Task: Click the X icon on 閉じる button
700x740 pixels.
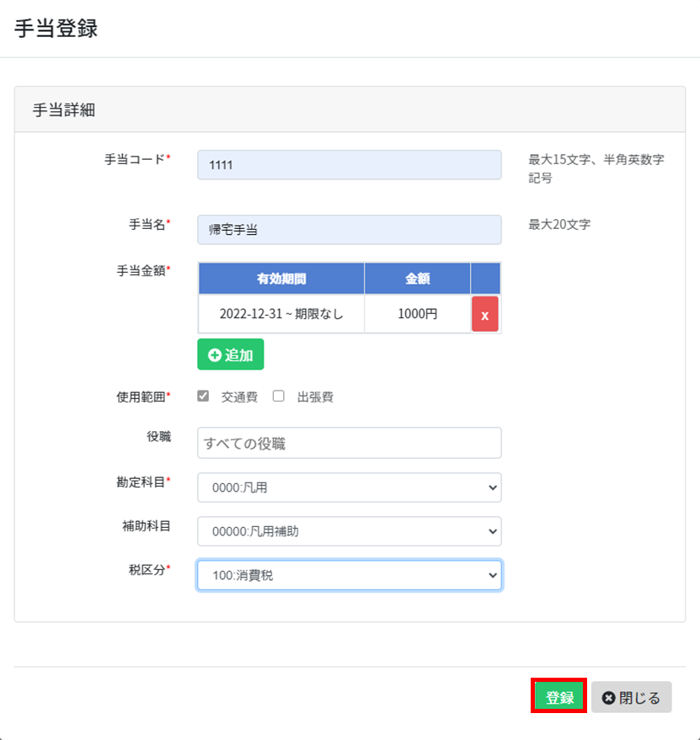Action: [608, 698]
